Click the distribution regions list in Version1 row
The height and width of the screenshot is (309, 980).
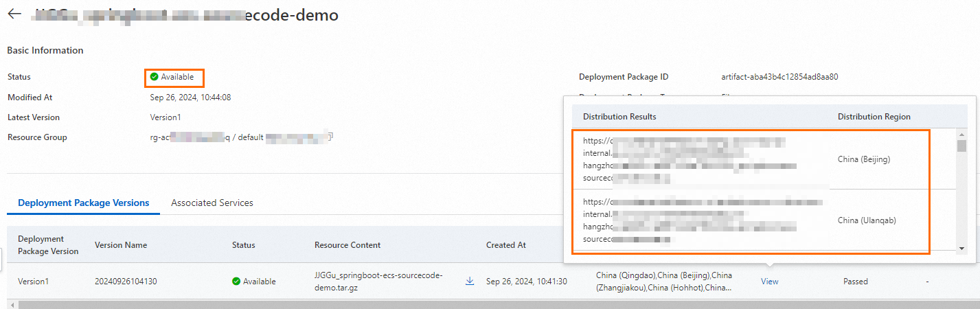[664, 282]
